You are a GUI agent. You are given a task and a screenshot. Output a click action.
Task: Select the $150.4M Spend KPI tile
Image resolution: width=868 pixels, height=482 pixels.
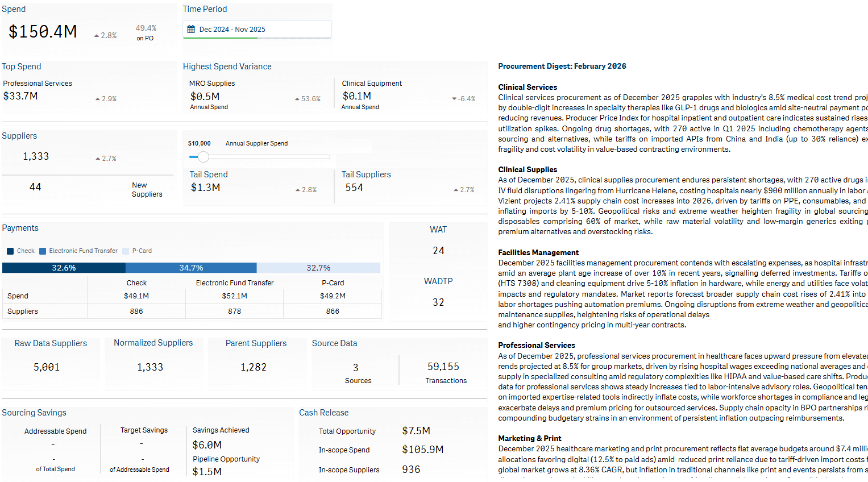pyautogui.click(x=43, y=31)
